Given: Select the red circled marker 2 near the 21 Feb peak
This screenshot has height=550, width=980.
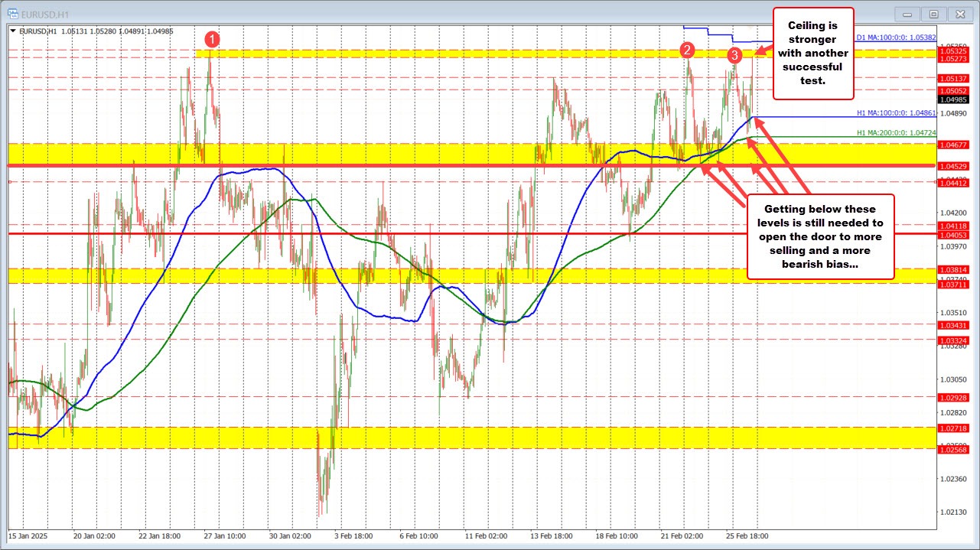Looking at the screenshot, I should click(688, 50).
